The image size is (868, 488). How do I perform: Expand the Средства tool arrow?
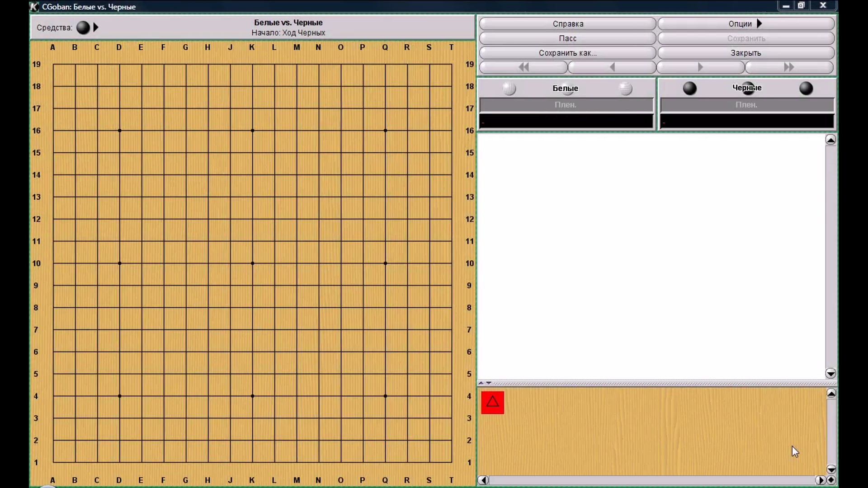click(96, 28)
